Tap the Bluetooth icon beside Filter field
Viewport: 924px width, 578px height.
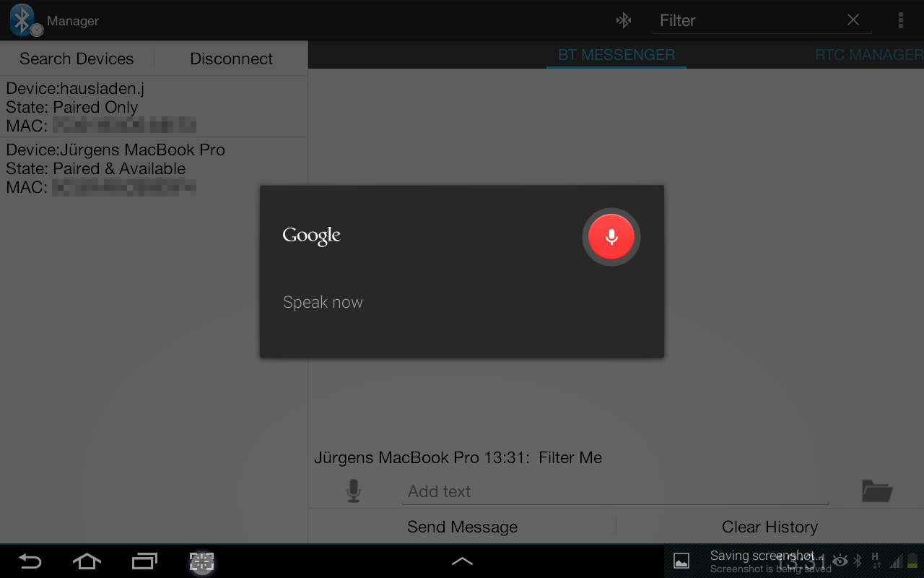(624, 20)
